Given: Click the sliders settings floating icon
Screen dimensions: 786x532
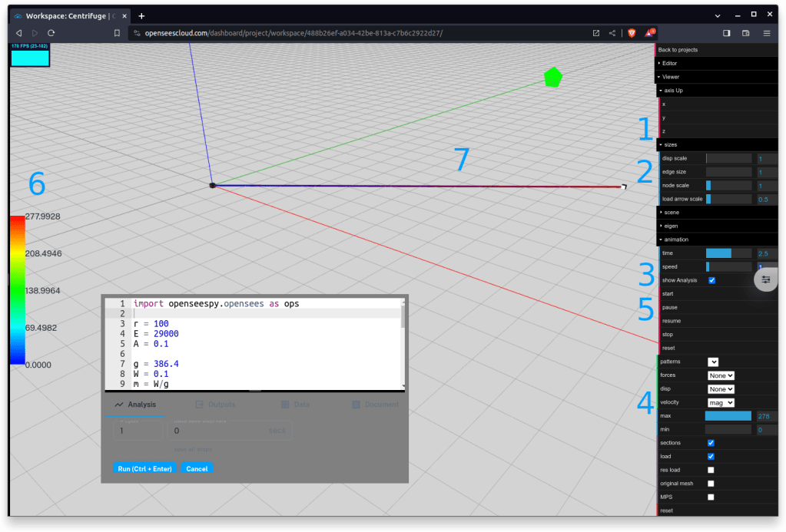Looking at the screenshot, I should coord(765,279).
